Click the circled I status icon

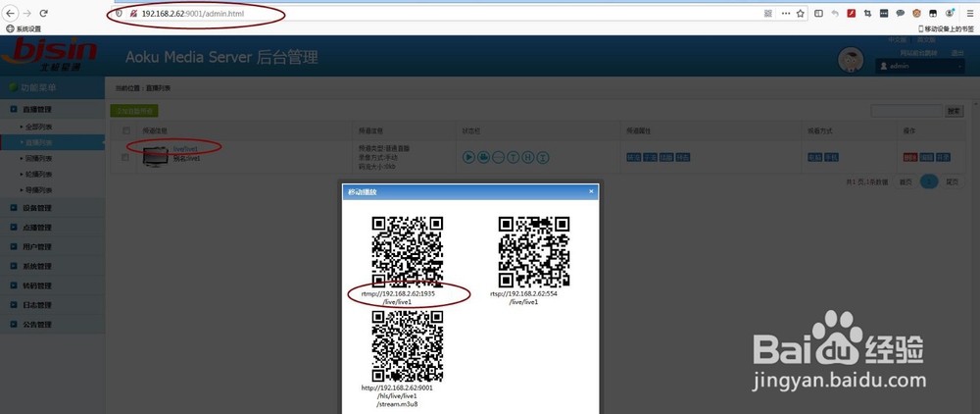[x=543, y=158]
